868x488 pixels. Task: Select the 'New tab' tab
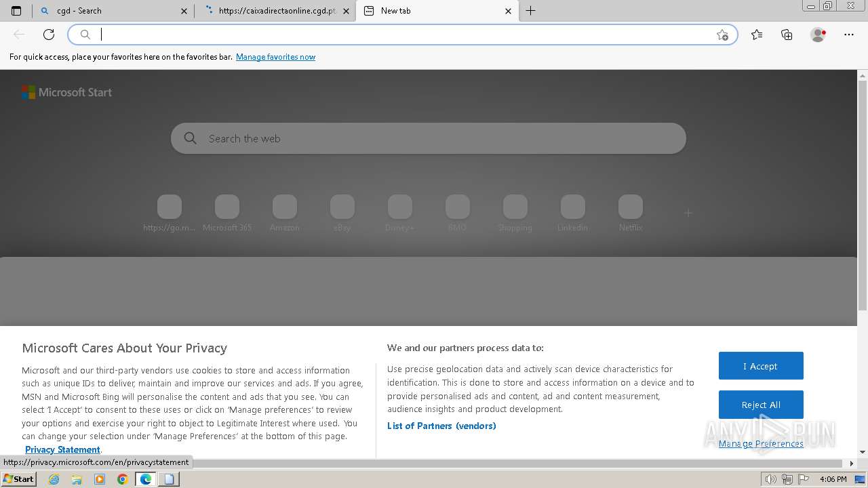pyautogui.click(x=437, y=11)
